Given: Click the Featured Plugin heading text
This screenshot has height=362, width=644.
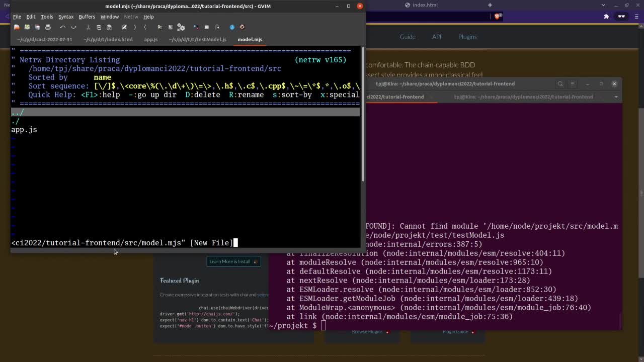Looking at the screenshot, I should (x=180, y=281).
